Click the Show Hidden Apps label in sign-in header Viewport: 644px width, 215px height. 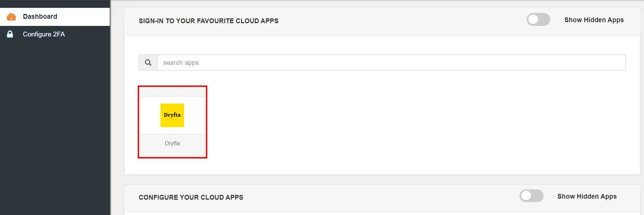pos(594,20)
